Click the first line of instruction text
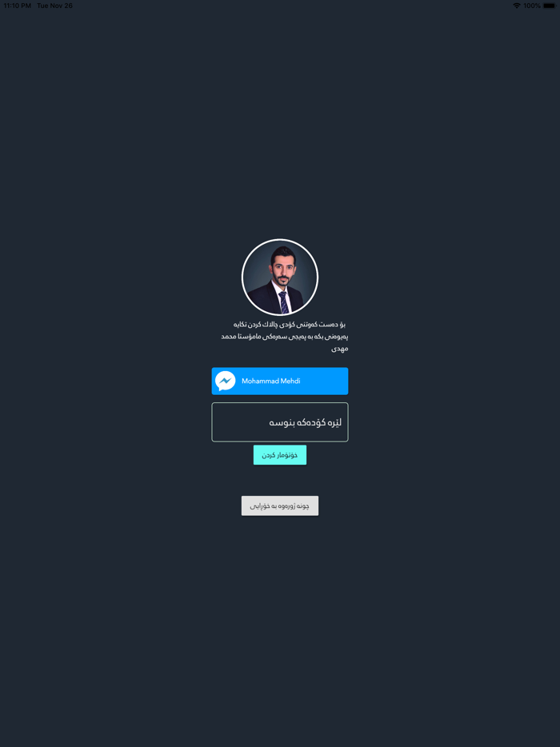Image resolution: width=560 pixels, height=747 pixels. tap(290, 325)
